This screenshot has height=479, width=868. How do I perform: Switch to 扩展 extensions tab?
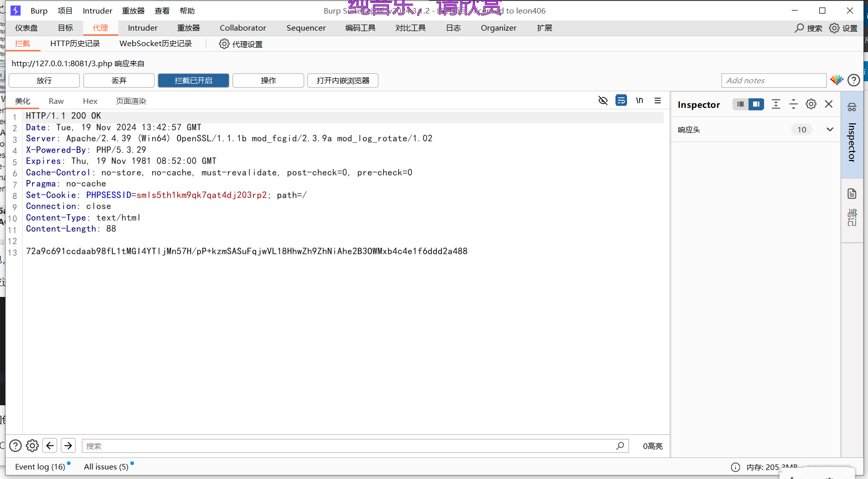tap(545, 28)
